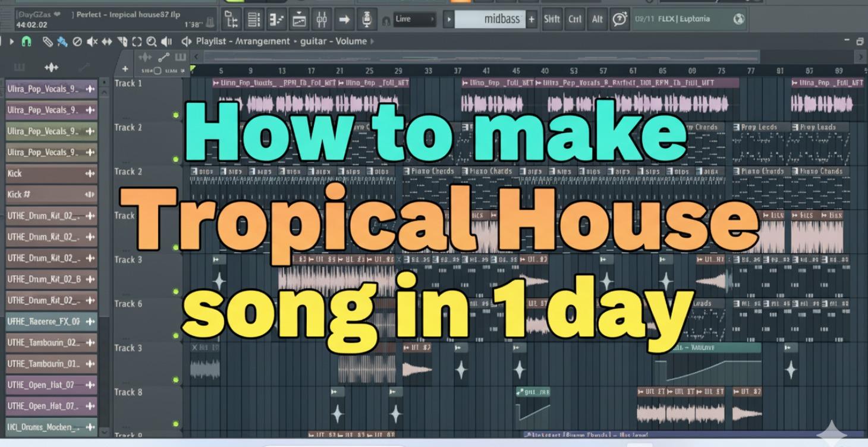Select the Slice tool in the Playlist
Screen dimensions: 868x447
point(122,42)
